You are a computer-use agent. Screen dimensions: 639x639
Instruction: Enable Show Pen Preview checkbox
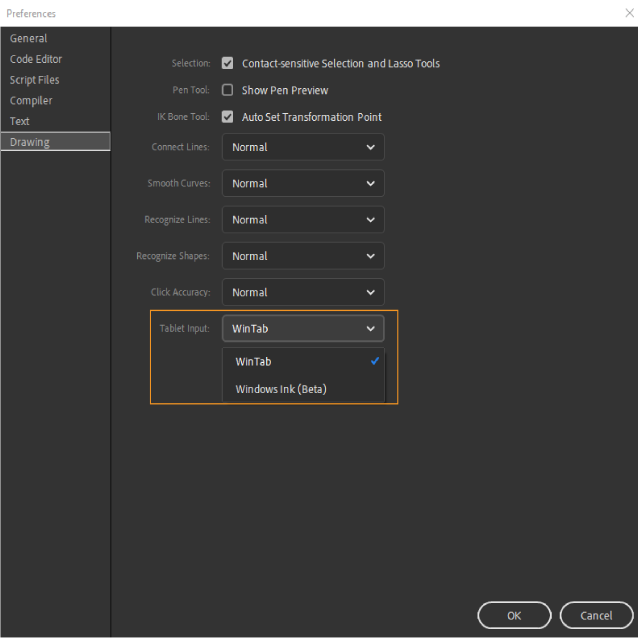coord(227,90)
